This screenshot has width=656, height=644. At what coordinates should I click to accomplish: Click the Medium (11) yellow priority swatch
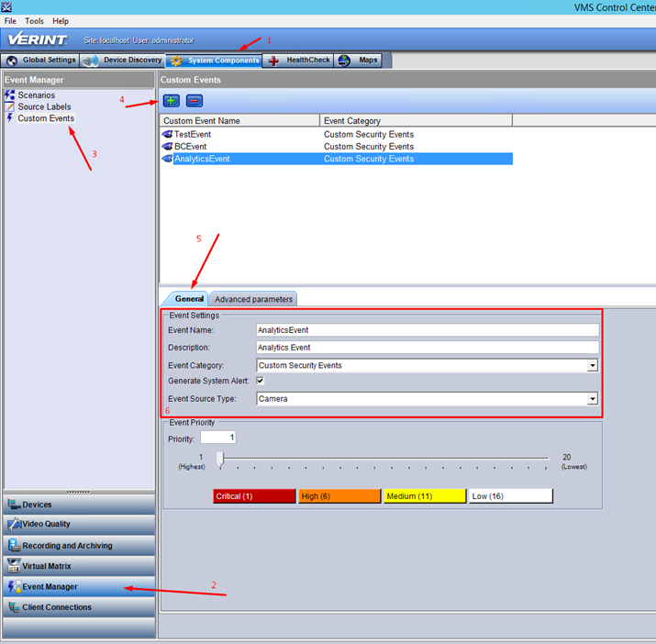(x=425, y=496)
